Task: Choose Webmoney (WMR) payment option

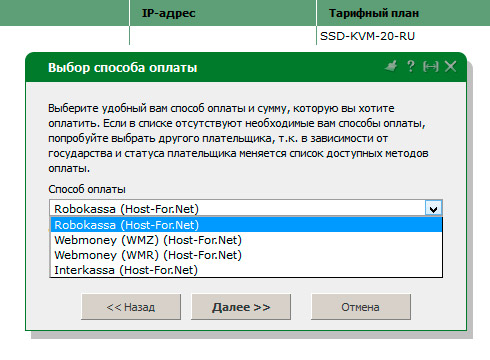Action: (246, 255)
